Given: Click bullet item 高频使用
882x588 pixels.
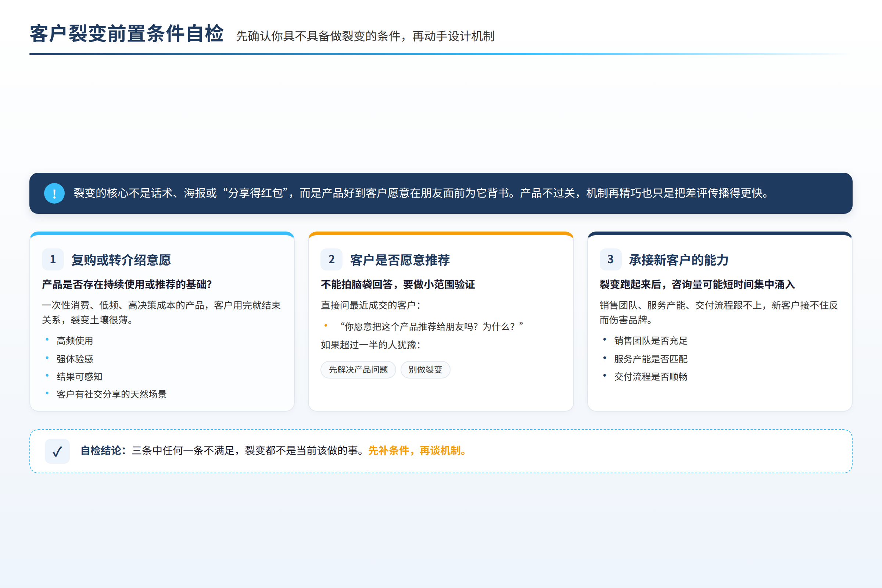Looking at the screenshot, I should click(75, 341).
